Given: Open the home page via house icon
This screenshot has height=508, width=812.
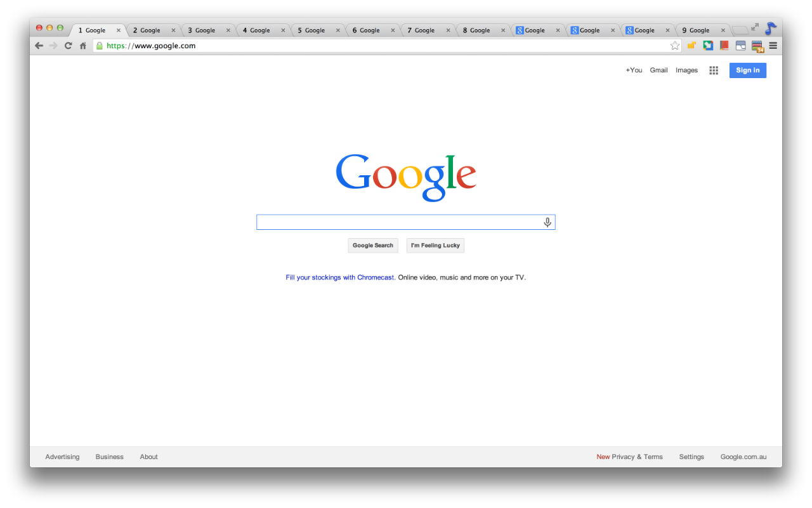Looking at the screenshot, I should tap(82, 46).
